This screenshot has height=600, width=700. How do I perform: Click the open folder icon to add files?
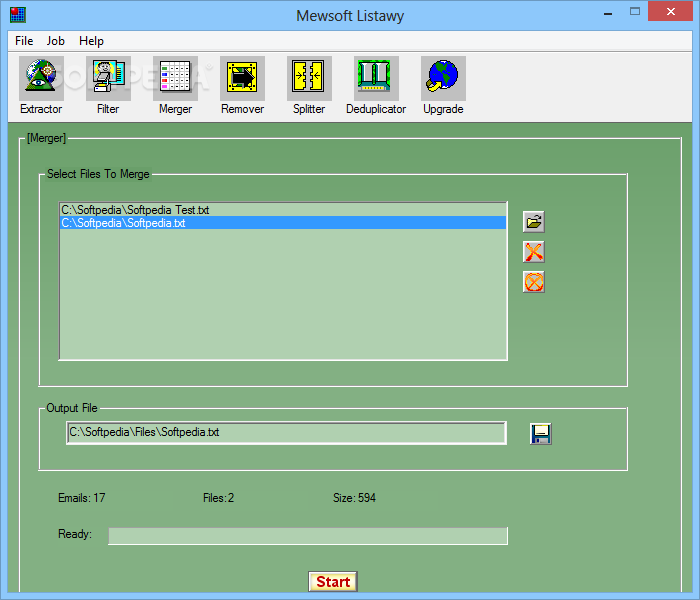point(533,221)
